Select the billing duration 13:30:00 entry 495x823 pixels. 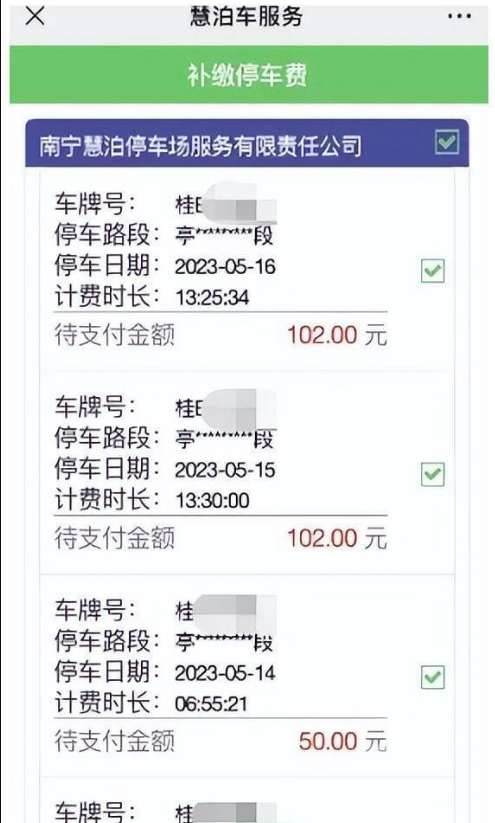point(212,501)
